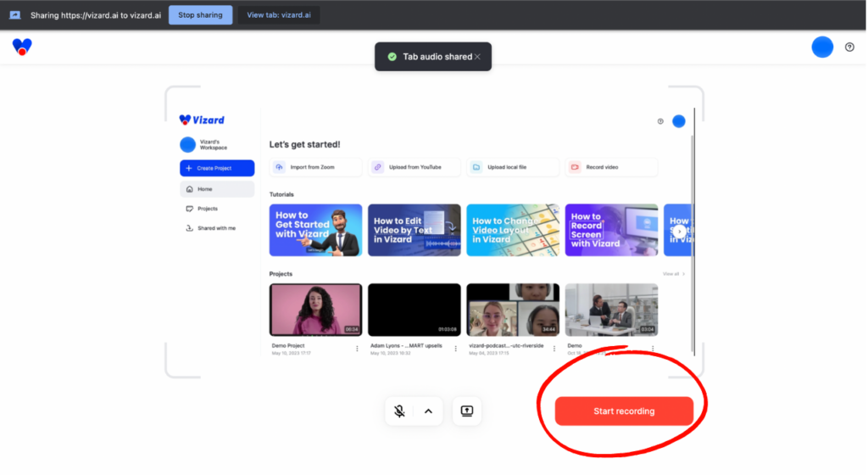Open Shared with me in preview sidebar
This screenshot has width=868, height=475.
[217, 228]
